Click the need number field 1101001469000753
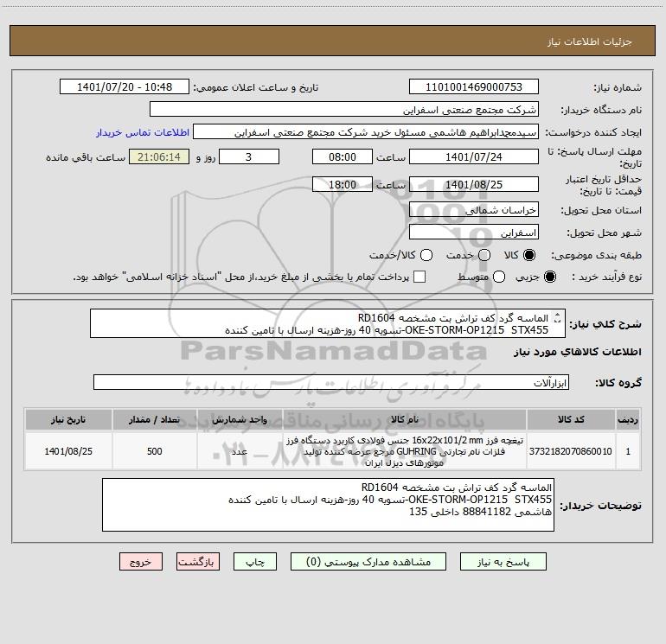Screen dimensions: 666x644 point(474,87)
